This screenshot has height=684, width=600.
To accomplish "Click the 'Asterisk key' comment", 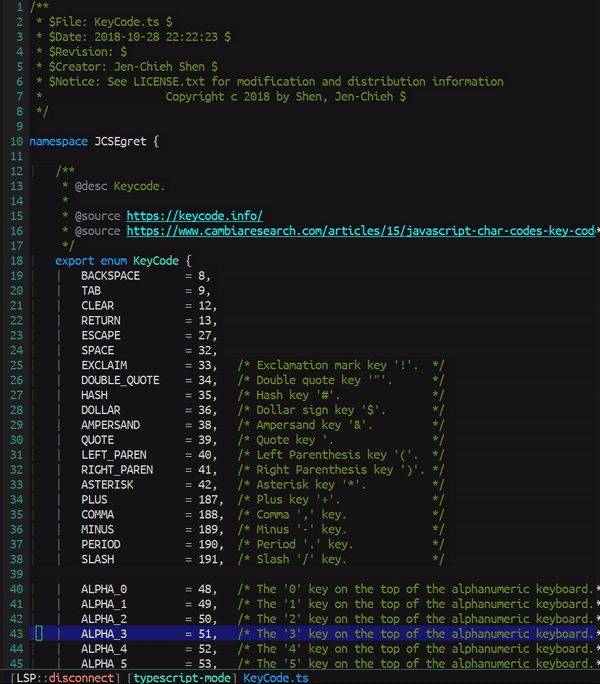I will 341,485.
